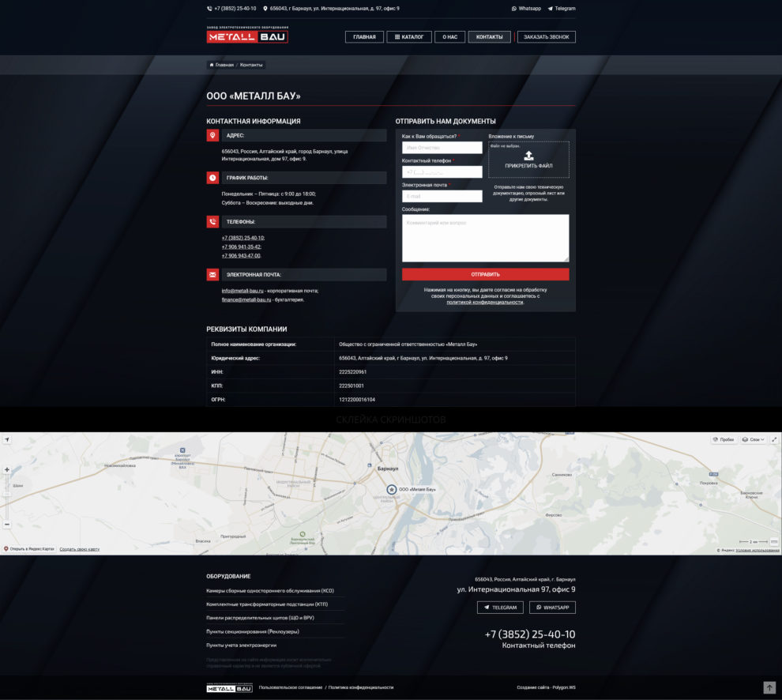The height and width of the screenshot is (700, 782).
Task: Open Панели распределительных щитов footer link
Action: pyautogui.click(x=260, y=618)
